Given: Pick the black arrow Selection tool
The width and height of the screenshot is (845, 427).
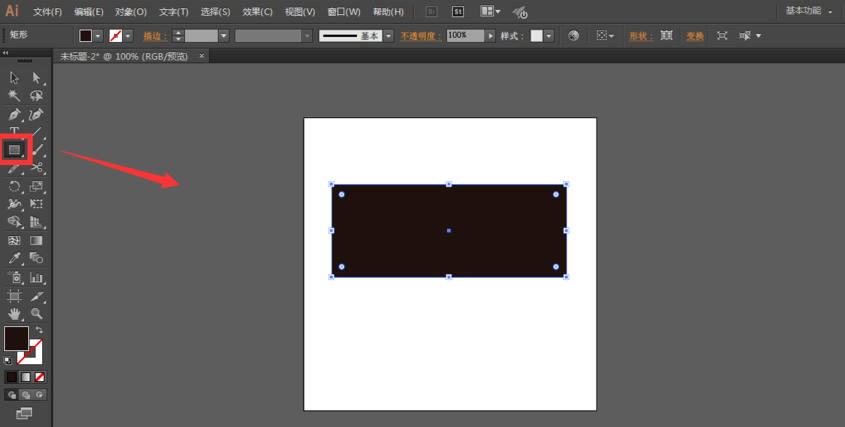Looking at the screenshot, I should point(14,78).
